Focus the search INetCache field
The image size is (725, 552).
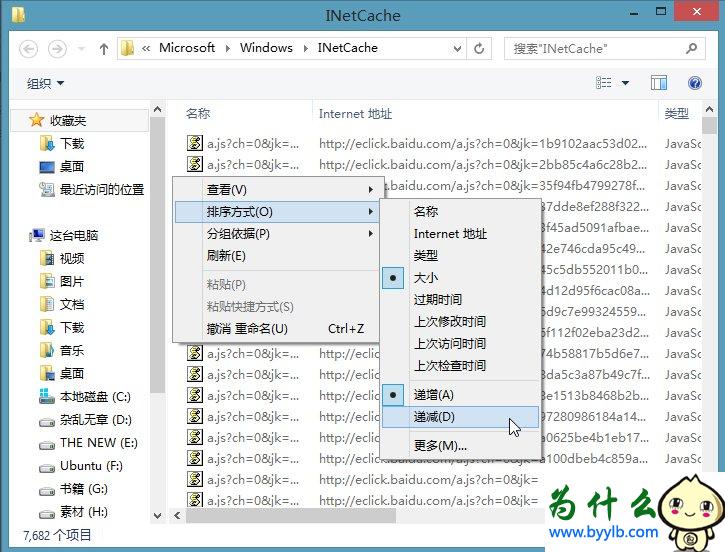pos(605,48)
